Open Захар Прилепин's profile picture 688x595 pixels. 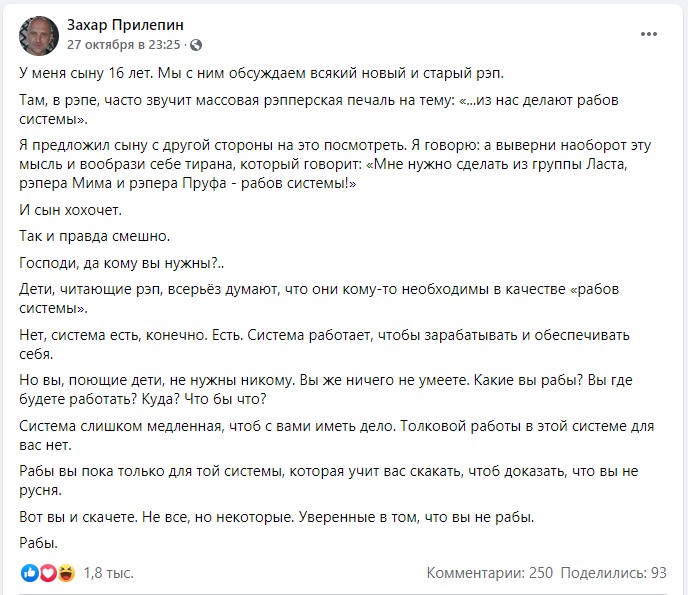coord(39,36)
